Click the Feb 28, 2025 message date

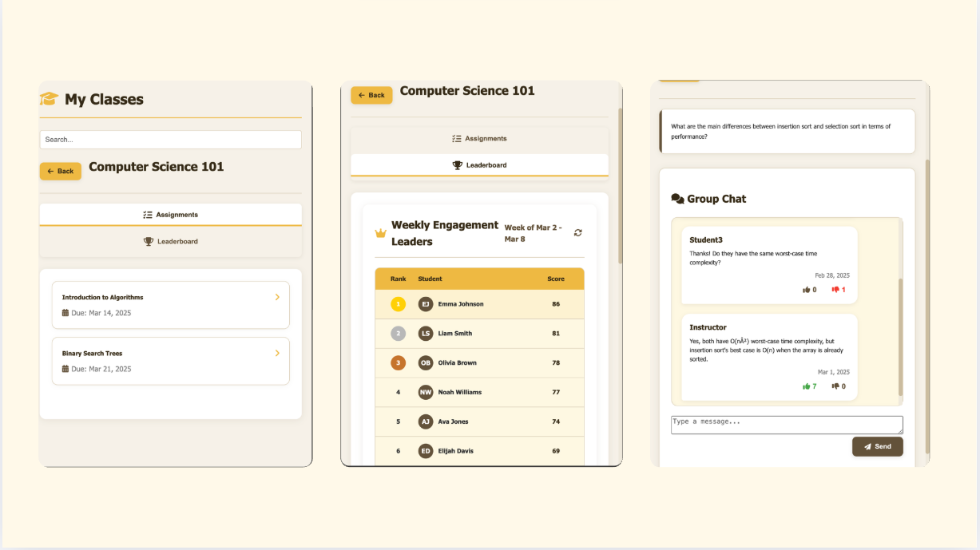(x=832, y=275)
